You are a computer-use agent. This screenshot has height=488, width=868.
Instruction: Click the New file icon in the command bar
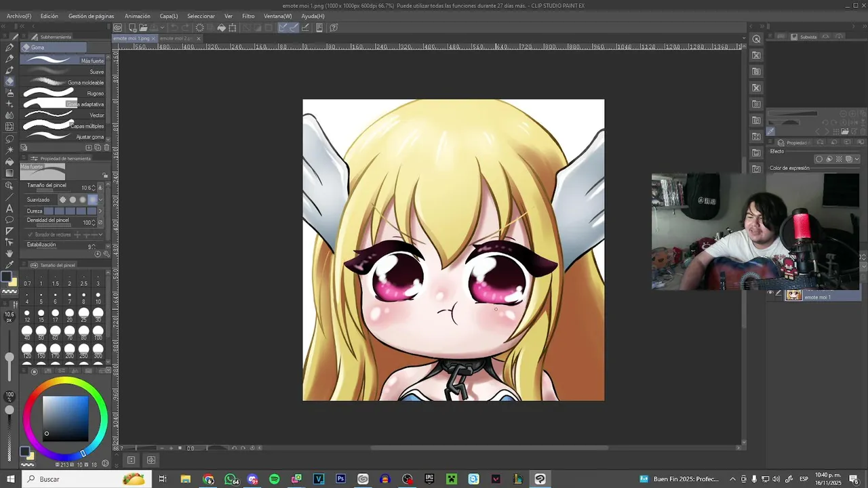[x=133, y=28]
